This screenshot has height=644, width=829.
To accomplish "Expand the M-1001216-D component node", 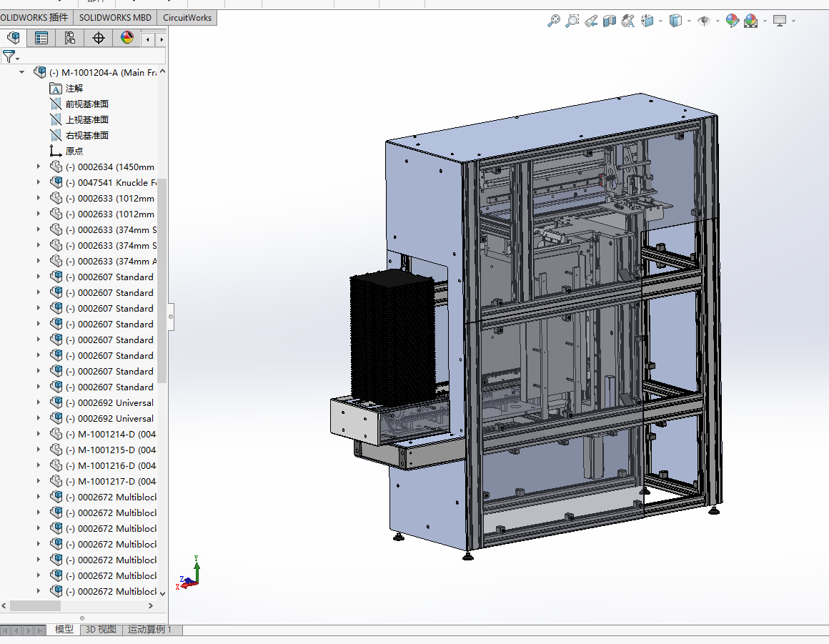I will (38, 465).
